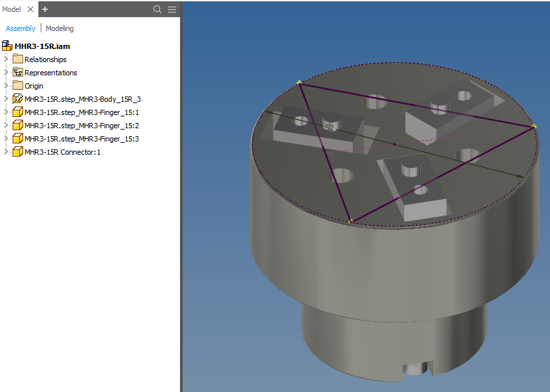Viewport: 550px width, 392px height.
Task: Click the MHR3-15R Connector:1 part icon
Action: coord(18,151)
